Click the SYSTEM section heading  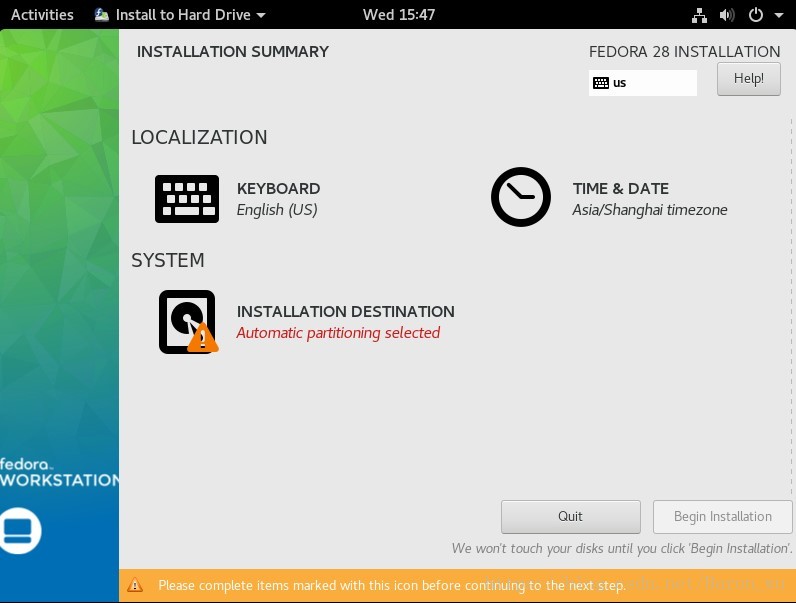coord(168,260)
